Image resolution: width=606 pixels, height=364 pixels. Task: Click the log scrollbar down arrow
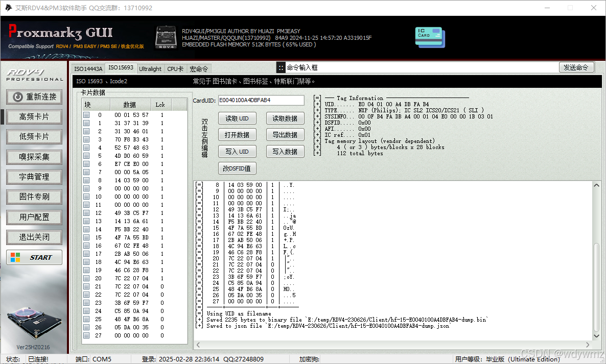click(596, 336)
